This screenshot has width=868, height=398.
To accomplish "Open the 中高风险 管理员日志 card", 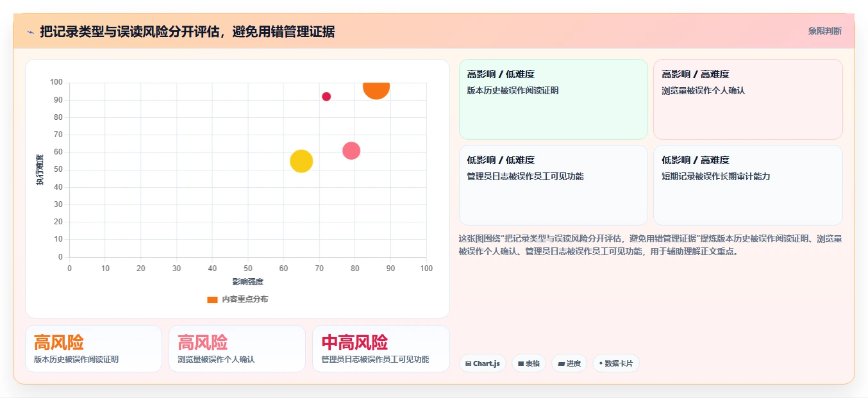I will pyautogui.click(x=381, y=349).
